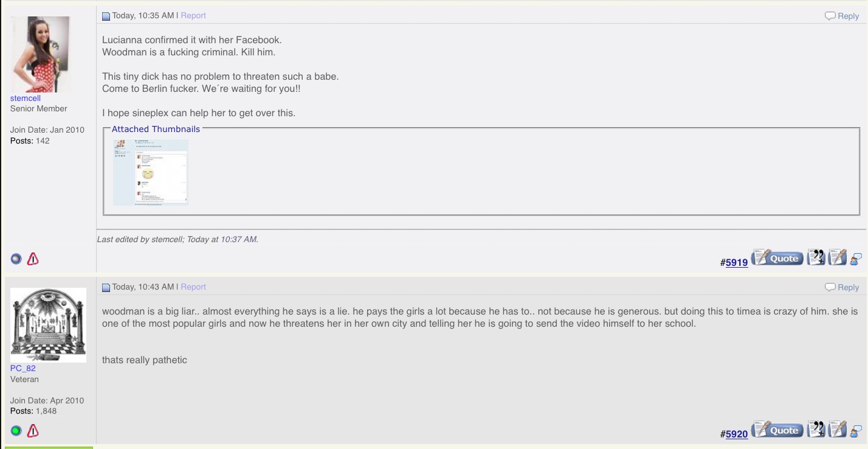Click PC_82's masonic avatar image
Viewport: 868px width, 449px height.
click(x=49, y=325)
